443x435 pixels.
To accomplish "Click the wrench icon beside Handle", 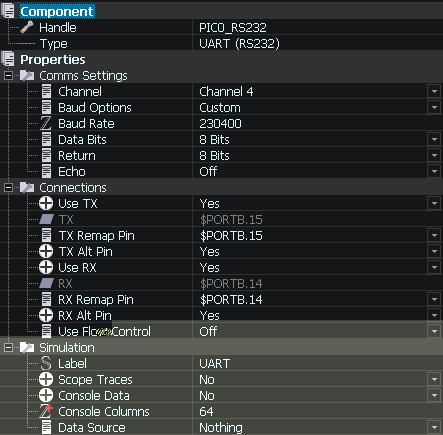I will point(27,27).
